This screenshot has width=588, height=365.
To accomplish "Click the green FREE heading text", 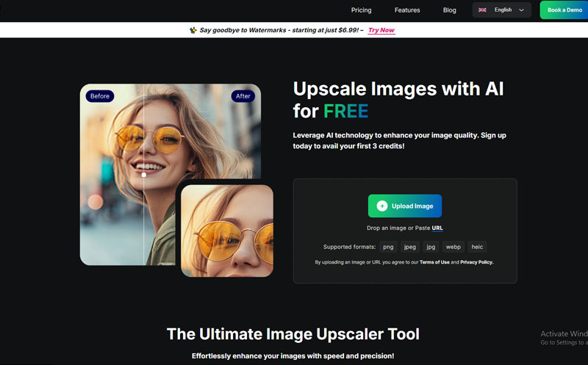I will (x=345, y=112).
